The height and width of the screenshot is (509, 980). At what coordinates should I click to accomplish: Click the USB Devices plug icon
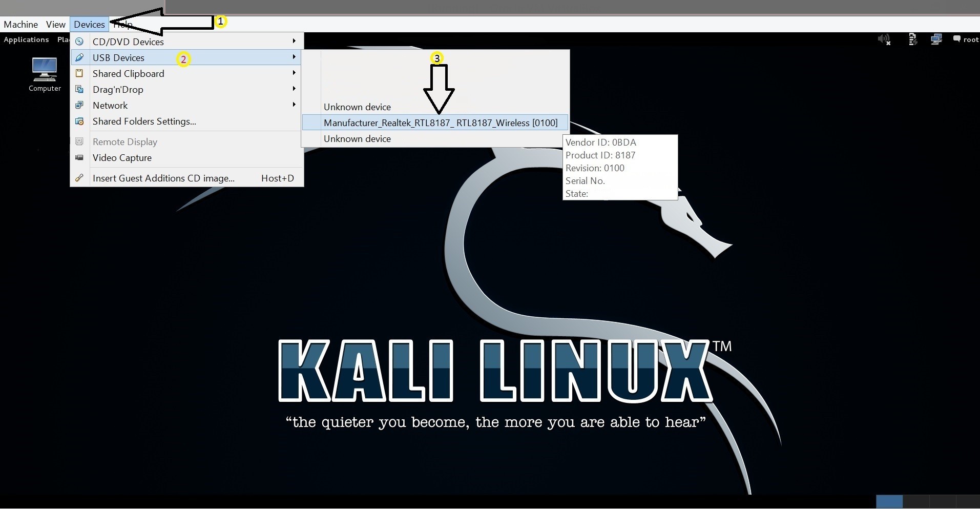click(79, 57)
